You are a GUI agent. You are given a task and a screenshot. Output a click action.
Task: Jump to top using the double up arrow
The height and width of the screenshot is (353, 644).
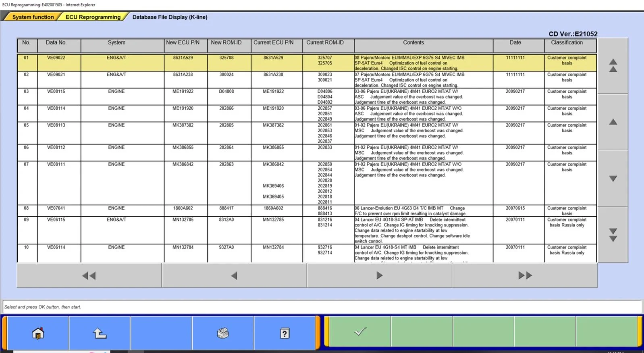click(x=613, y=66)
